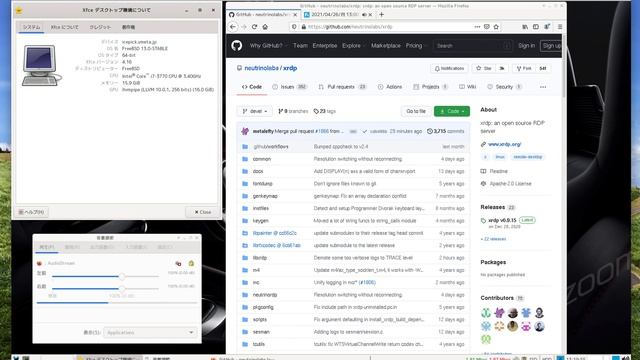This screenshot has height=360, width=640.
Task: Open the Security tab
Action: point(504,87)
